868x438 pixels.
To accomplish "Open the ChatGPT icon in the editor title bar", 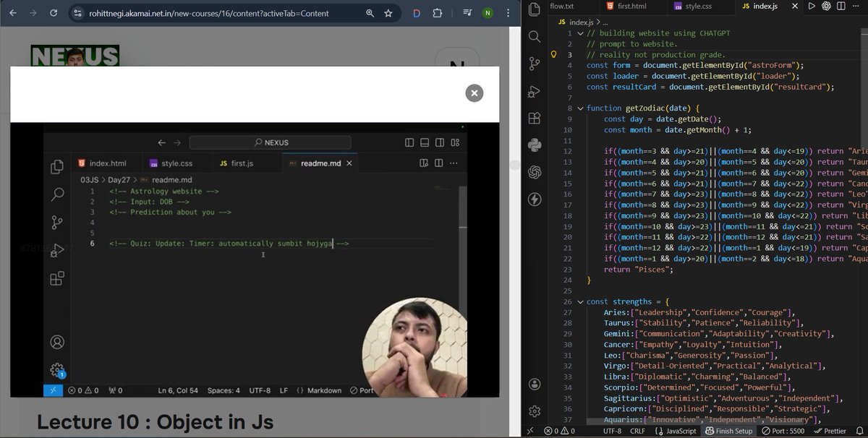I will [x=826, y=7].
